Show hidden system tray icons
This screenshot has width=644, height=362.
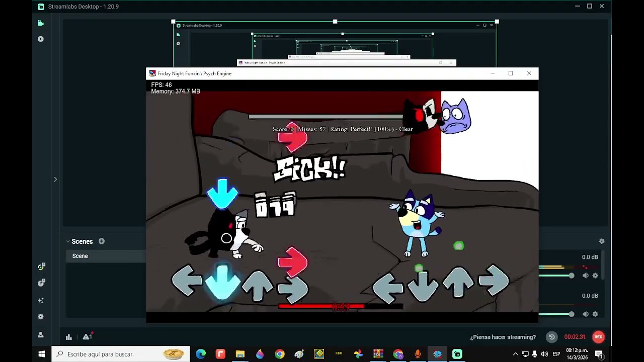(515, 354)
